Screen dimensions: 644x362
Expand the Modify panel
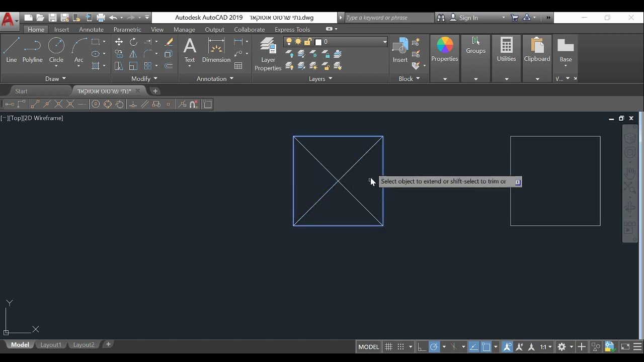(144, 78)
